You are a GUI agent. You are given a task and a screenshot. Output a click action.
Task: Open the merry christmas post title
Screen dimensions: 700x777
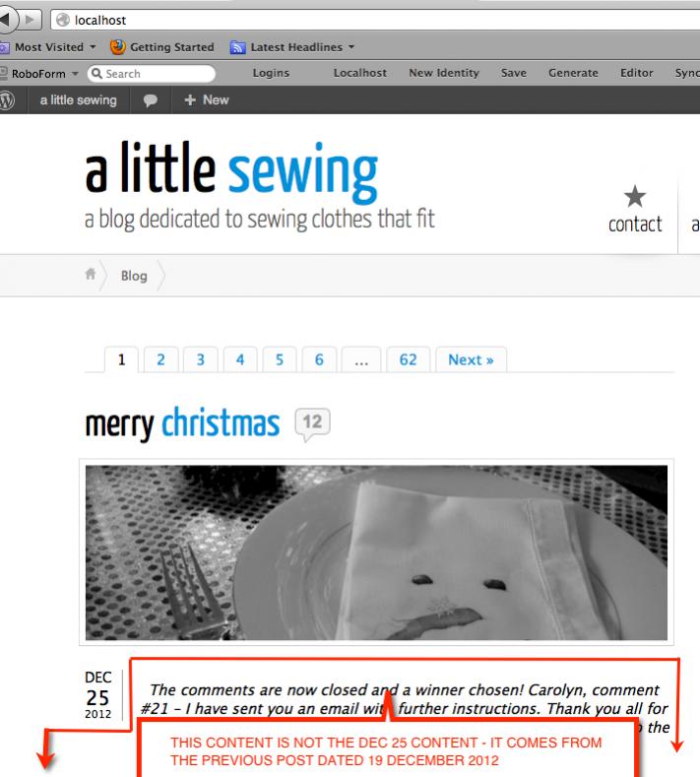click(182, 423)
